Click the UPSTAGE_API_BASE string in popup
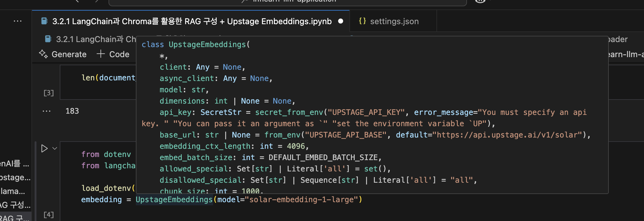 (x=346, y=135)
